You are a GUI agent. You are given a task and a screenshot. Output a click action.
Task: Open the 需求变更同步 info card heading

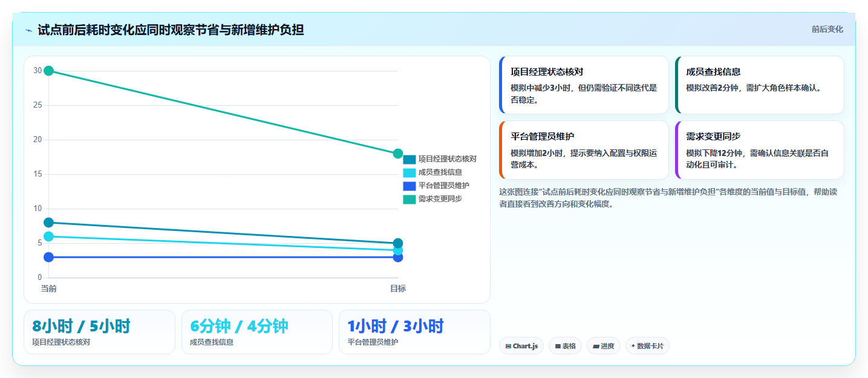713,136
